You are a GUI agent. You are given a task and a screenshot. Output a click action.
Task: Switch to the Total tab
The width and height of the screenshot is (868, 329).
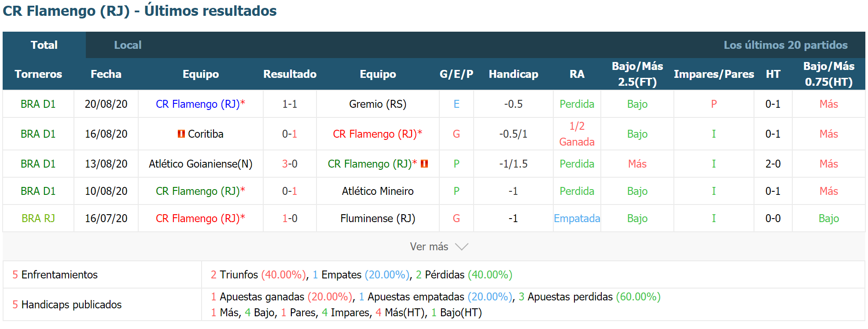[44, 45]
